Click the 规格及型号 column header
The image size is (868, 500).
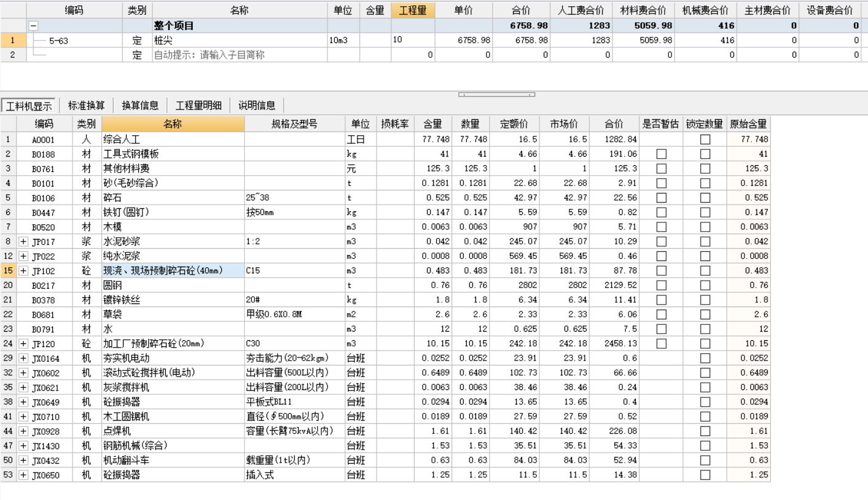click(x=294, y=123)
